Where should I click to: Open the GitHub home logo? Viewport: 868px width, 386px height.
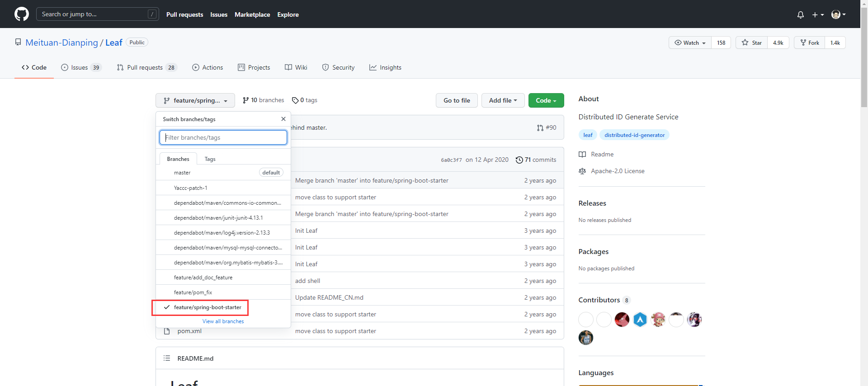click(22, 14)
